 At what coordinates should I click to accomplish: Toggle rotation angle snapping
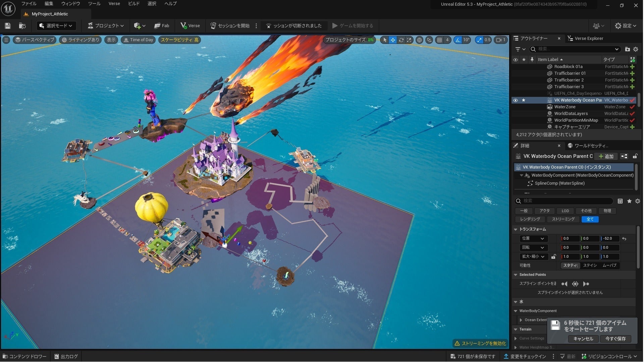458,40
